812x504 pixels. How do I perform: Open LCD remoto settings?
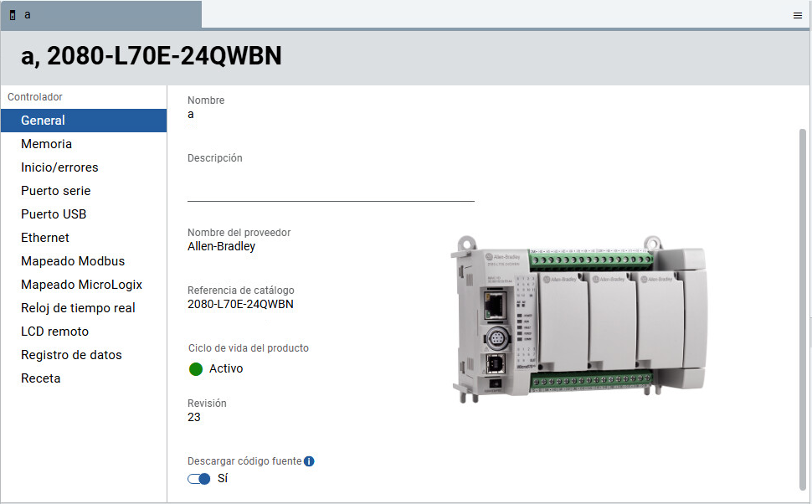pos(54,332)
